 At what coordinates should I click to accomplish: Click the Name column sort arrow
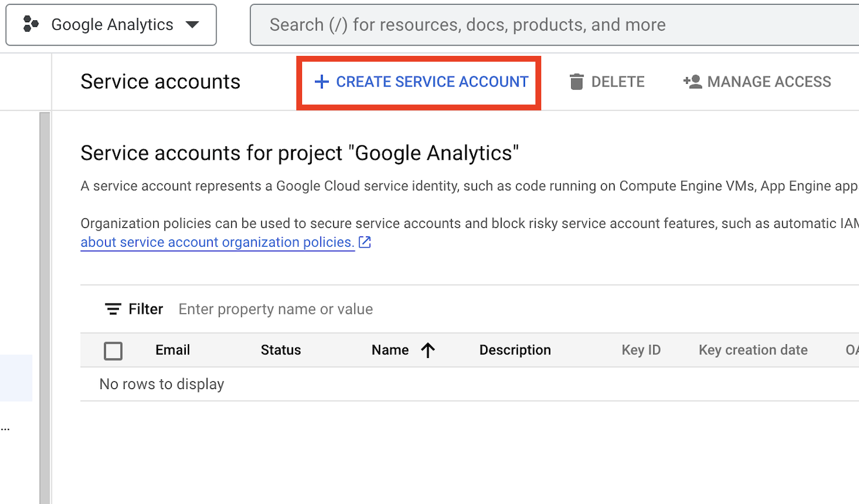428,350
